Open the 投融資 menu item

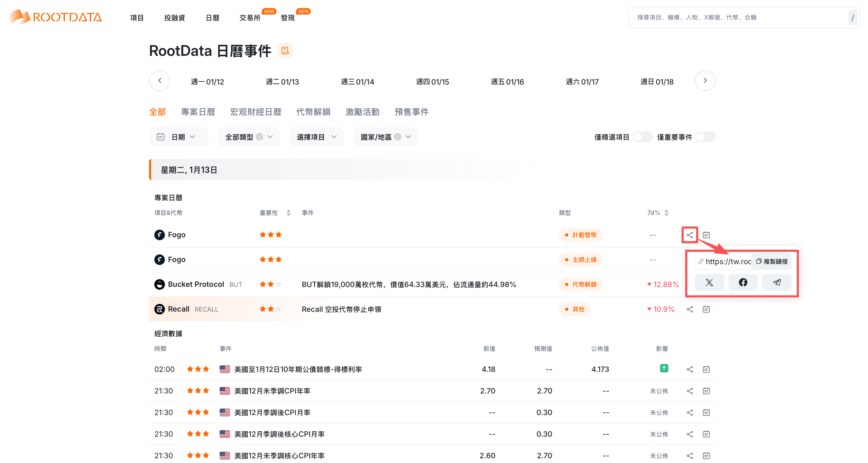pos(174,18)
